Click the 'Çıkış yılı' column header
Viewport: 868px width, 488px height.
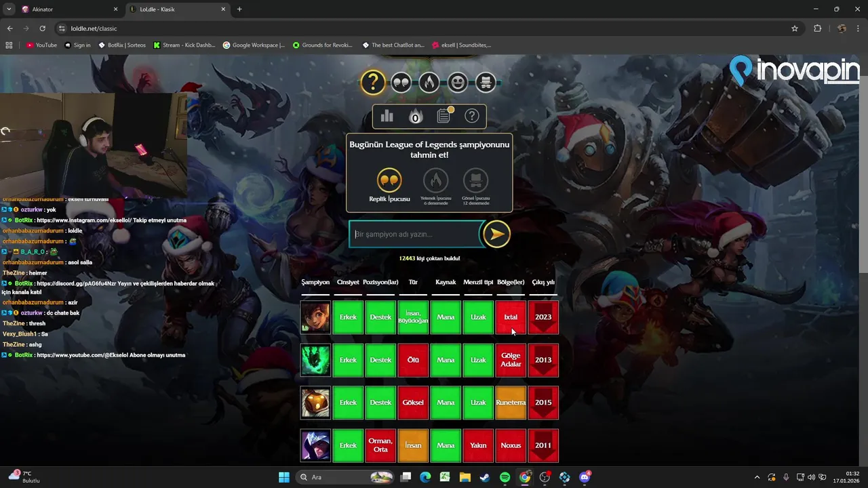point(543,282)
